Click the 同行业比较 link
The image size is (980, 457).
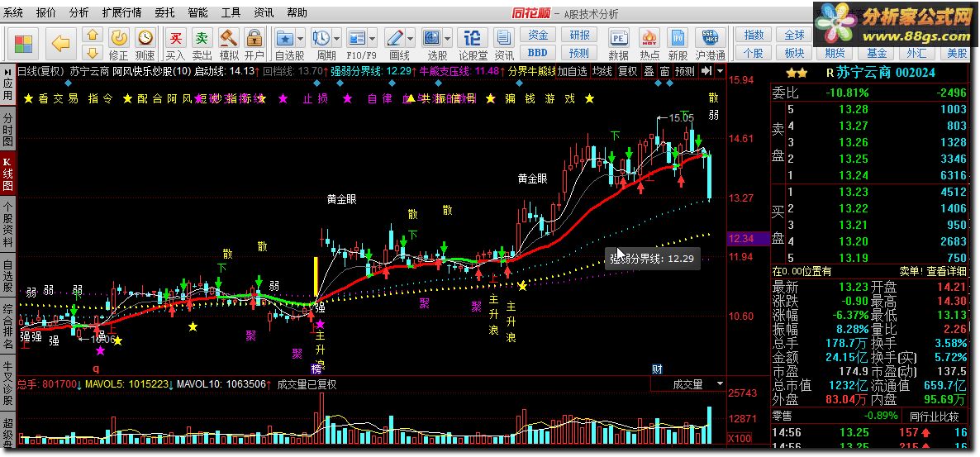[935, 416]
